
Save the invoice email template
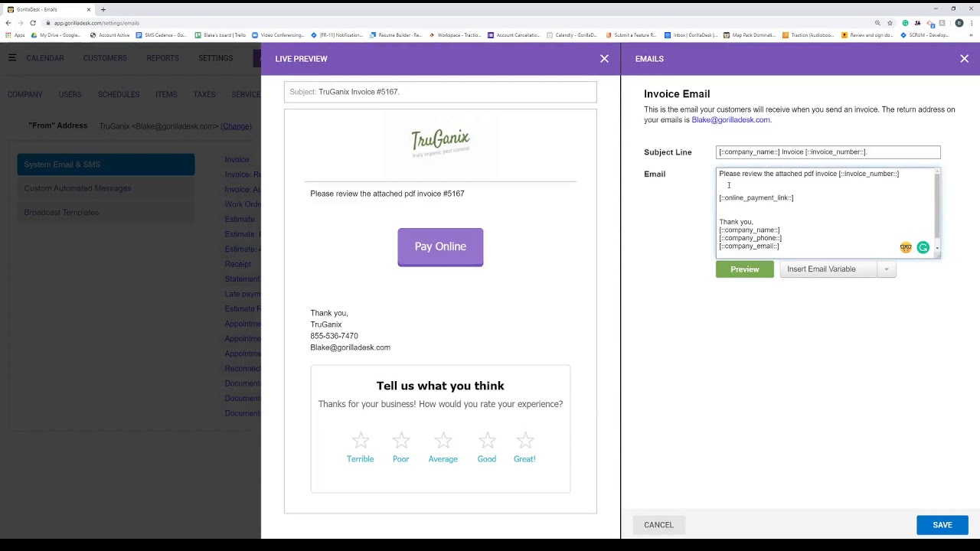tap(942, 525)
